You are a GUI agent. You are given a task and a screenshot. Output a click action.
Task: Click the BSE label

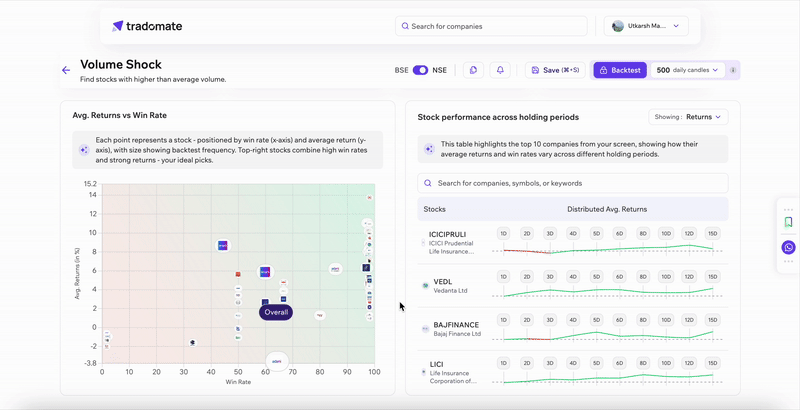coord(402,70)
